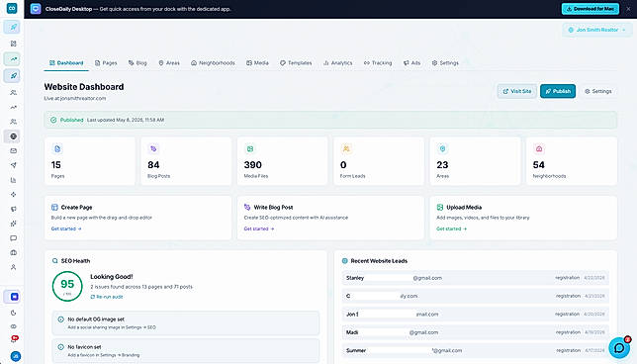
Task: Click Get started under Upload Media
Action: [452, 228]
